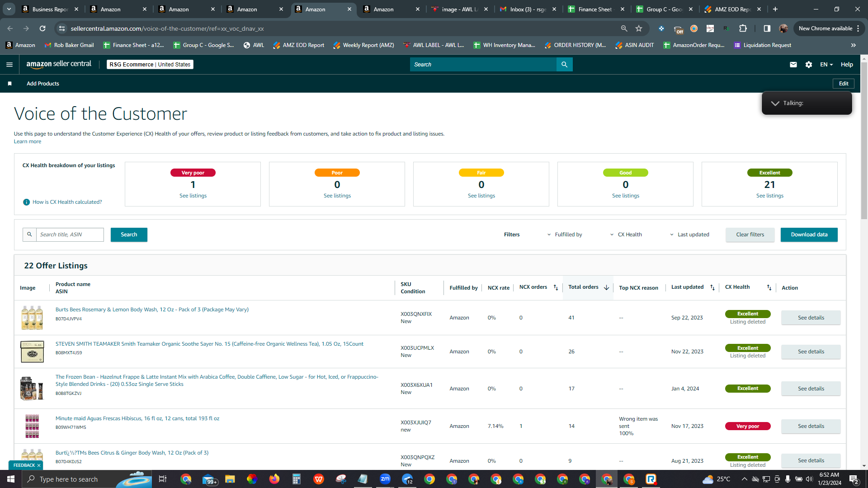Viewport: 868px width, 488px height.
Task: Show more bookmarks with the overflow chevron
Action: [x=854, y=45]
